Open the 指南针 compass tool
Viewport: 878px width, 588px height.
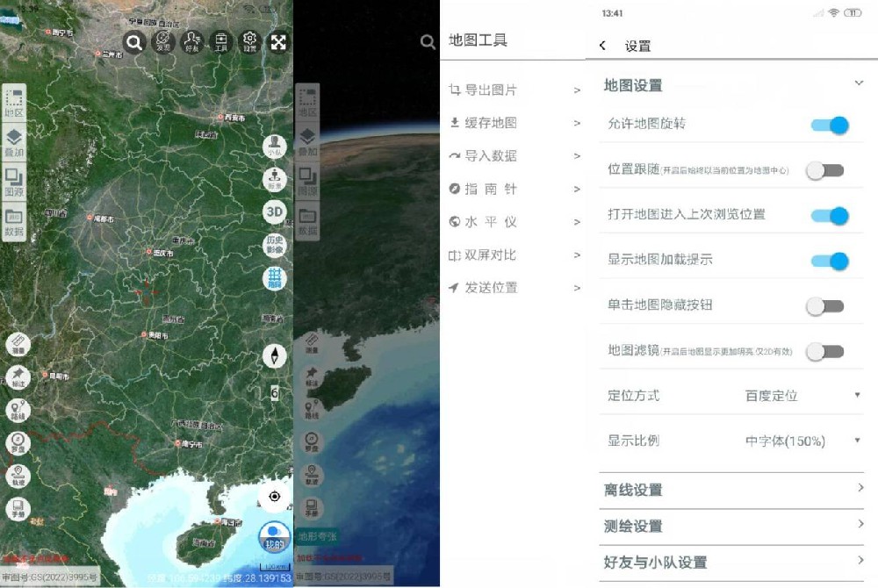[x=515, y=189]
